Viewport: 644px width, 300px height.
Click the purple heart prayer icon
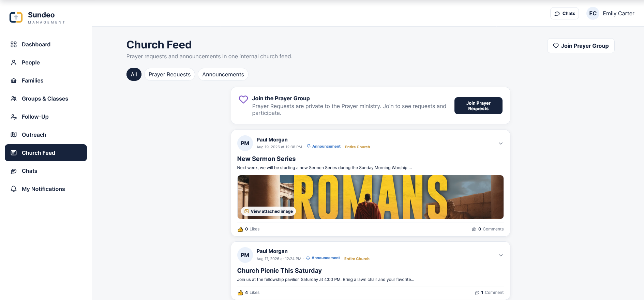pyautogui.click(x=243, y=99)
